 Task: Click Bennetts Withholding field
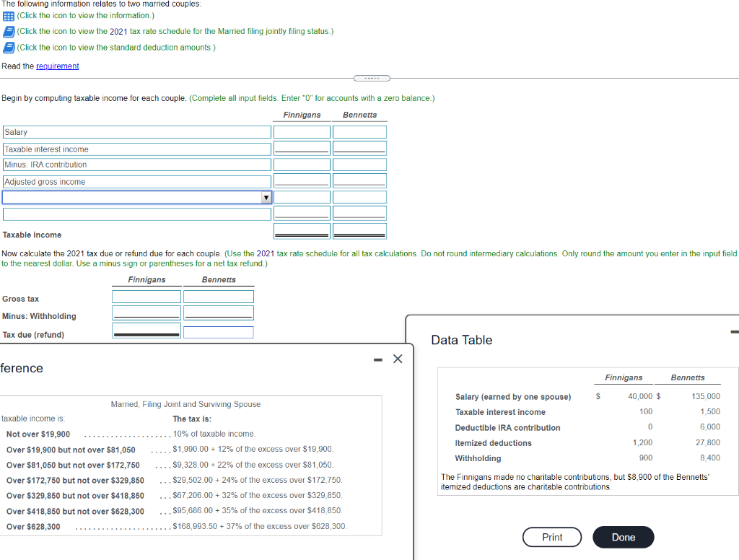pyautogui.click(x=218, y=313)
